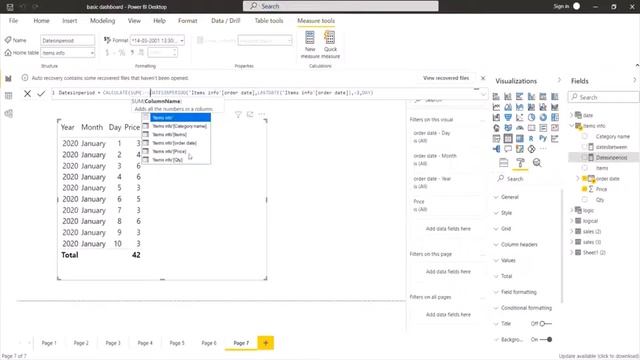Open the Fields well pane icon
Viewport: 640px width, 360px height.
click(504, 163)
